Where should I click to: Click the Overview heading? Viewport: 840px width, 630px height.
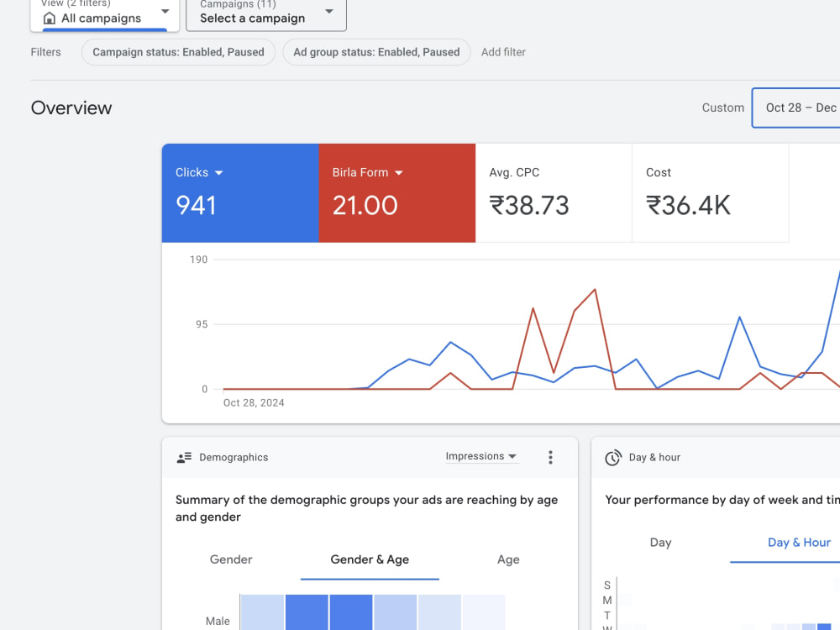pos(71,108)
